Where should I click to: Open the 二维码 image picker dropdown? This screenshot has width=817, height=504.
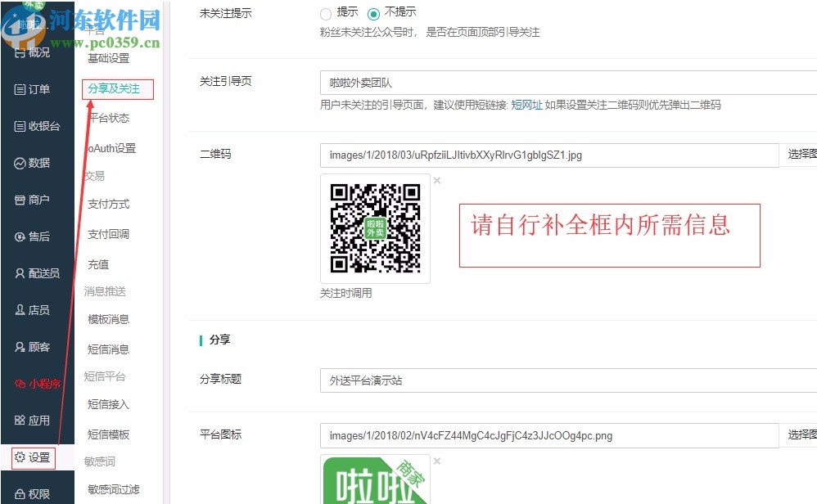coord(800,154)
